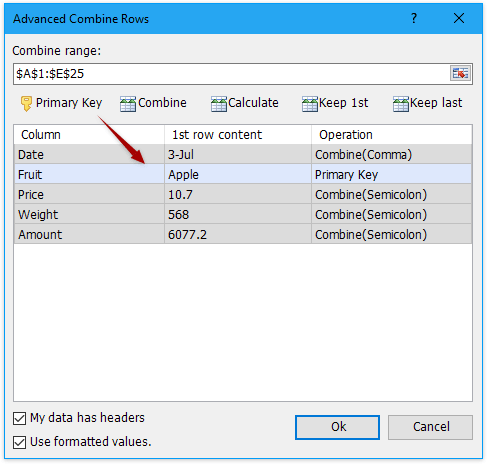Open the Calculate toolbar dropdown
This screenshot has height=466, width=488.
coord(245,103)
